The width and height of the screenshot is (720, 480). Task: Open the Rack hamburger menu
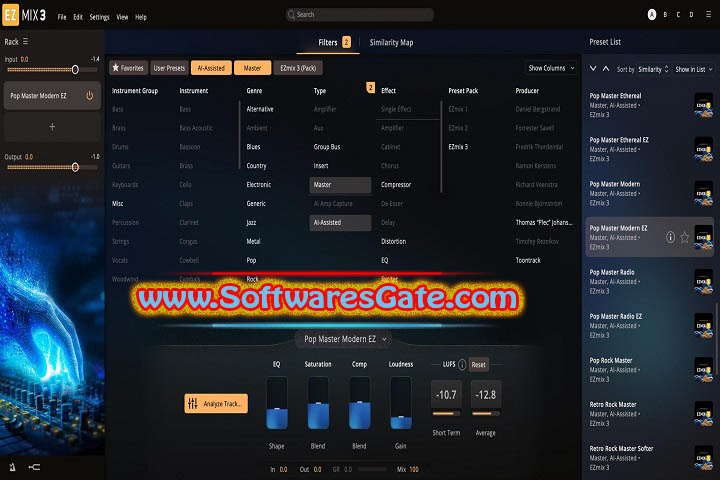[x=25, y=41]
